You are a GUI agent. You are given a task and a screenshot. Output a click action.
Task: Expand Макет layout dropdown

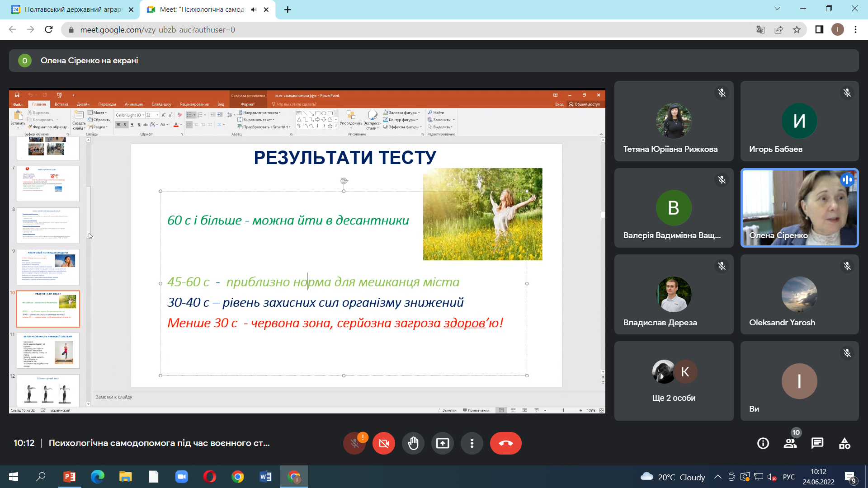(x=98, y=113)
